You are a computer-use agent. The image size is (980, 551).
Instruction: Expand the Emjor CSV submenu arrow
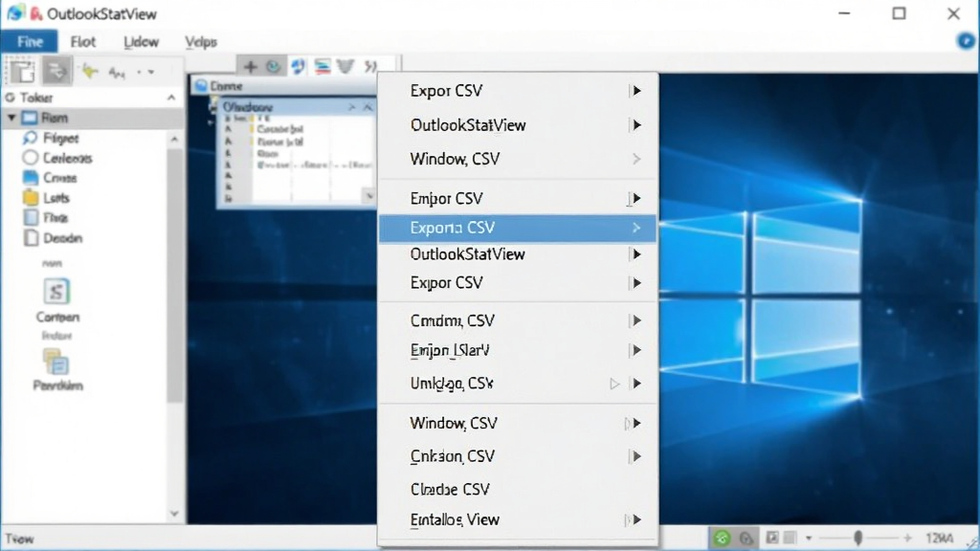(x=636, y=199)
